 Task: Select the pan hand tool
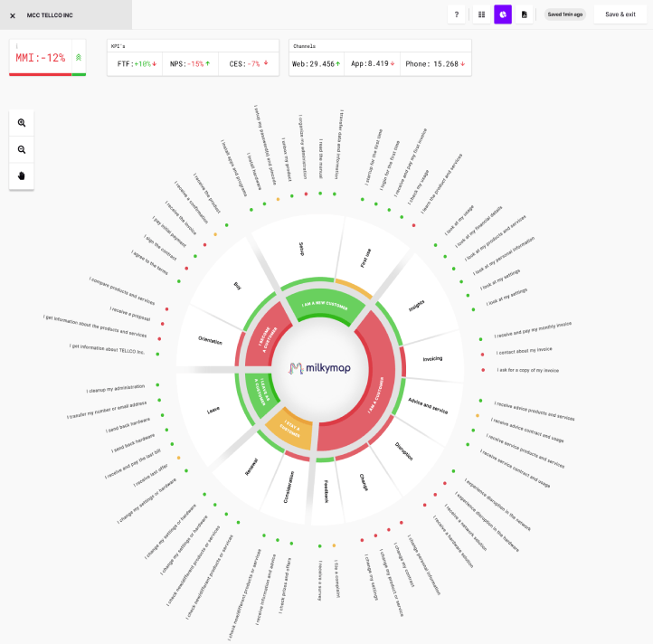click(22, 175)
